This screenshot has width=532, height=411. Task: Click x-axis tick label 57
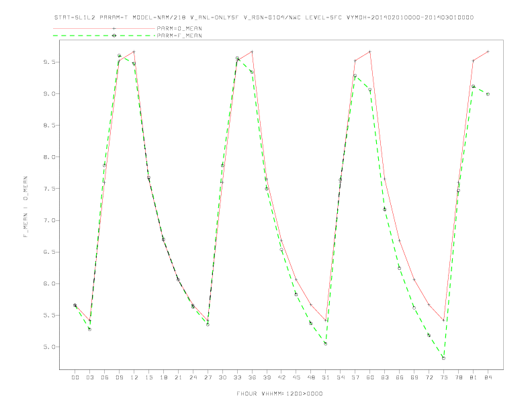(355, 377)
